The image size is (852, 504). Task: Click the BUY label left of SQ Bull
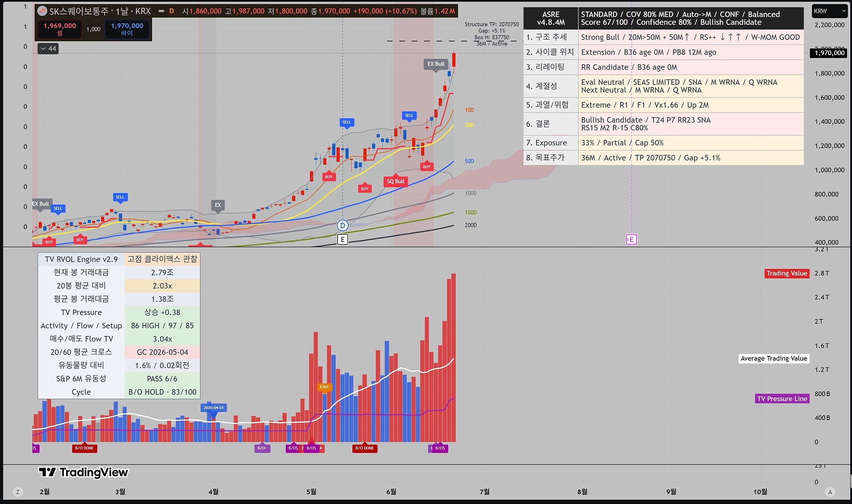pyautogui.click(x=365, y=189)
